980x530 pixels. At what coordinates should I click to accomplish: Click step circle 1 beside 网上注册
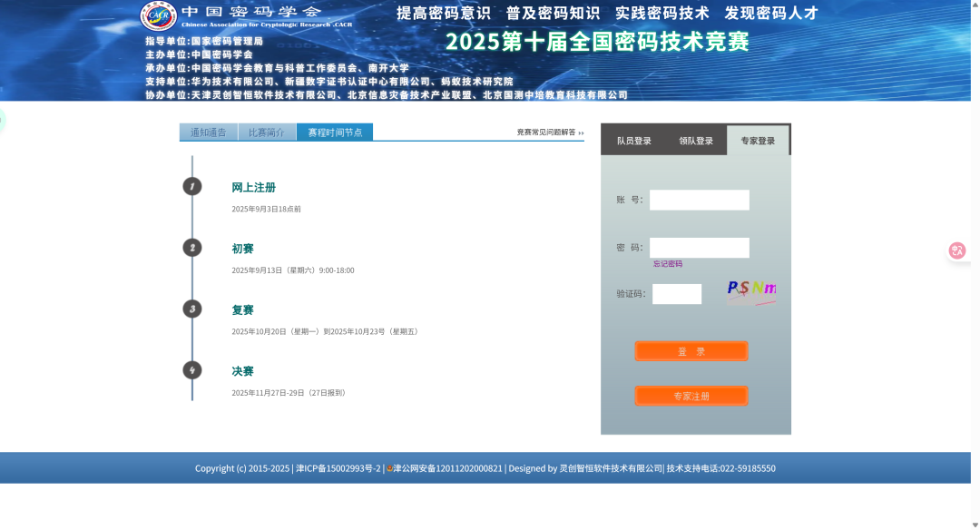(x=192, y=185)
